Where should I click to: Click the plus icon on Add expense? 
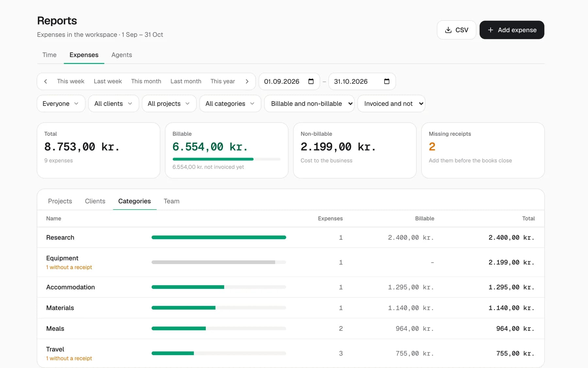tap(490, 30)
